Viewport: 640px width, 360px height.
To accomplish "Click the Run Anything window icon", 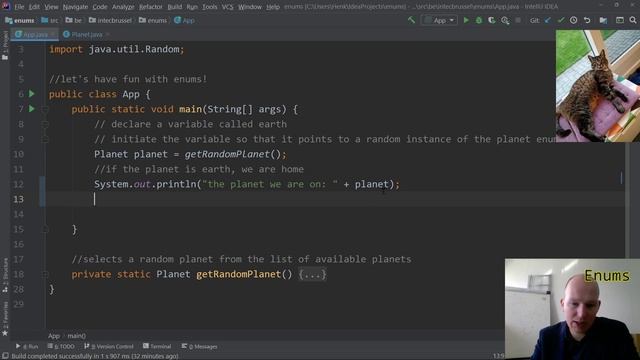I will pyautogui.click(x=620, y=20).
